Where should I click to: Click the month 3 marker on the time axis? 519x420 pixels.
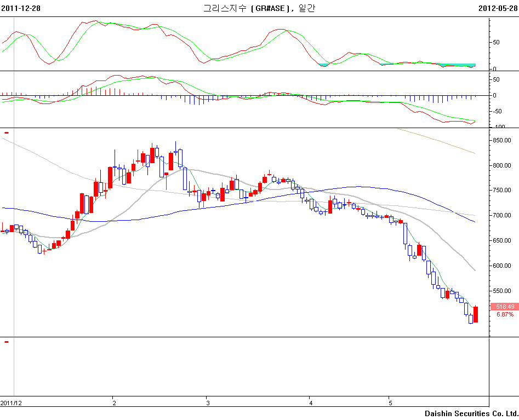pos(208,403)
